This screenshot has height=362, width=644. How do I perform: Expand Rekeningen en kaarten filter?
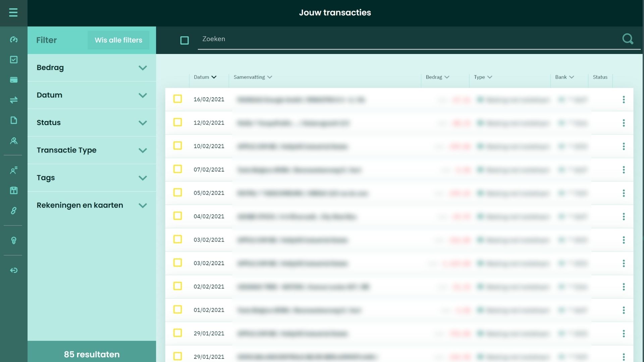coord(92,205)
